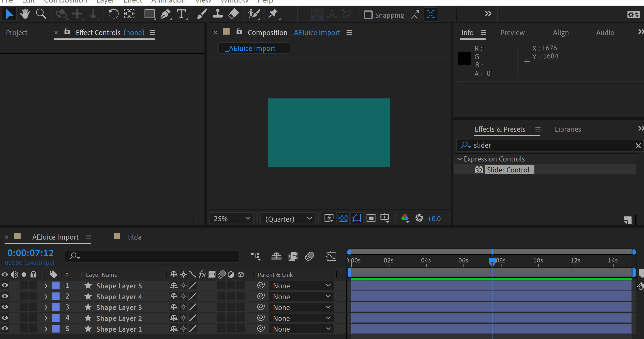The height and width of the screenshot is (339, 644).
Task: Select the Puppet Pin tool
Action: coord(273,14)
